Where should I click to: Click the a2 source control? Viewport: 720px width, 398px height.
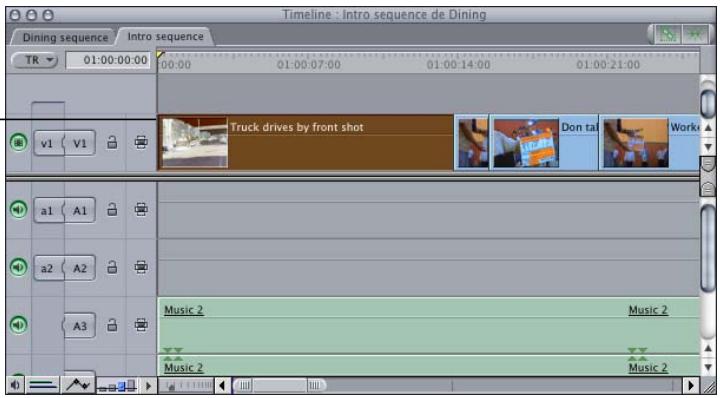point(48,268)
